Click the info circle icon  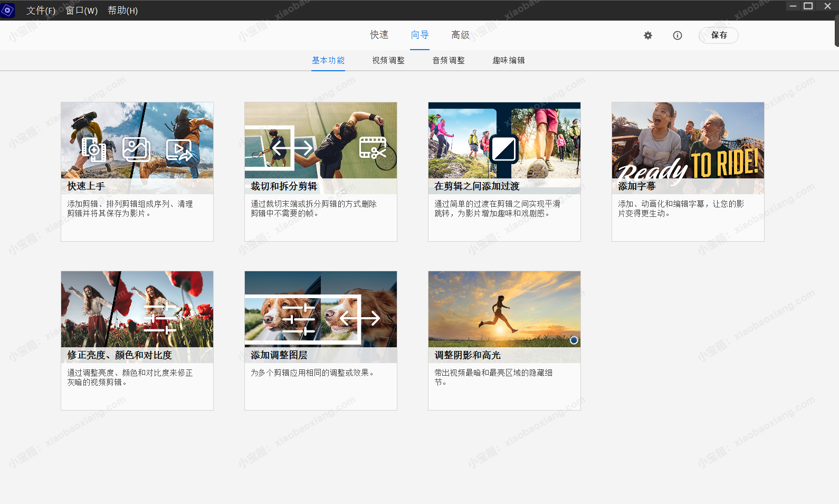[x=677, y=35]
